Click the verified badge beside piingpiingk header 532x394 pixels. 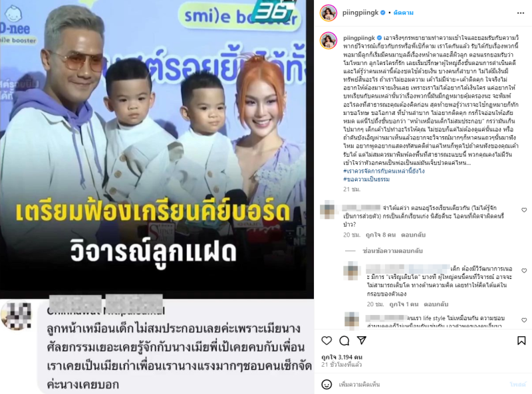click(383, 13)
